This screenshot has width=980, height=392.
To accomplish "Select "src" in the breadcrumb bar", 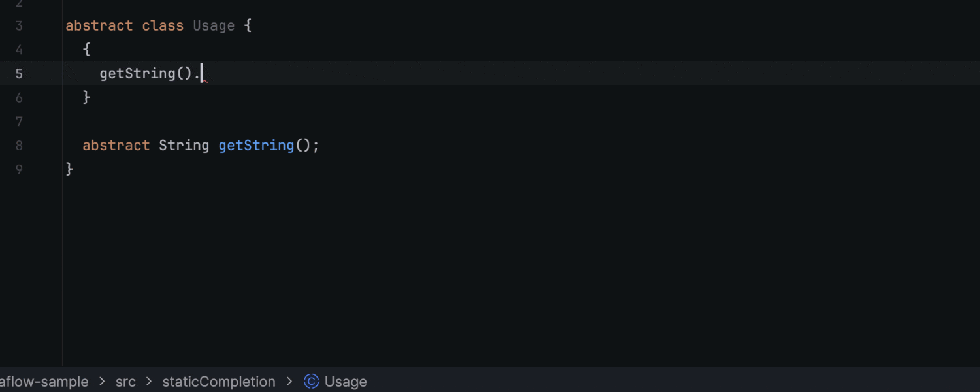I will [x=125, y=382].
